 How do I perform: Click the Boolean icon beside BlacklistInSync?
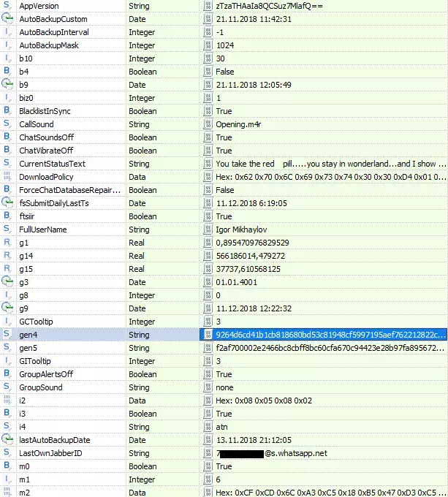click(7, 111)
